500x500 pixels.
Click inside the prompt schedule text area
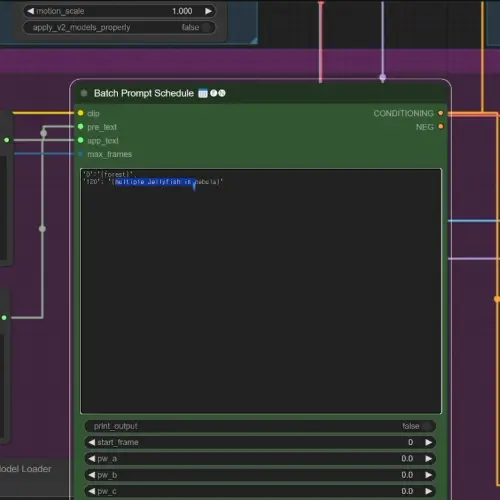[261, 291]
